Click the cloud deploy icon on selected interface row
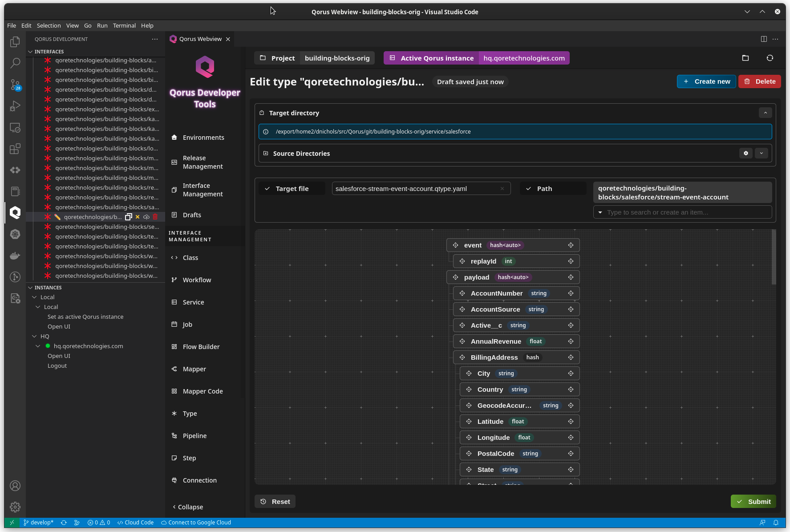Image resolution: width=790 pixels, height=532 pixels. [146, 217]
